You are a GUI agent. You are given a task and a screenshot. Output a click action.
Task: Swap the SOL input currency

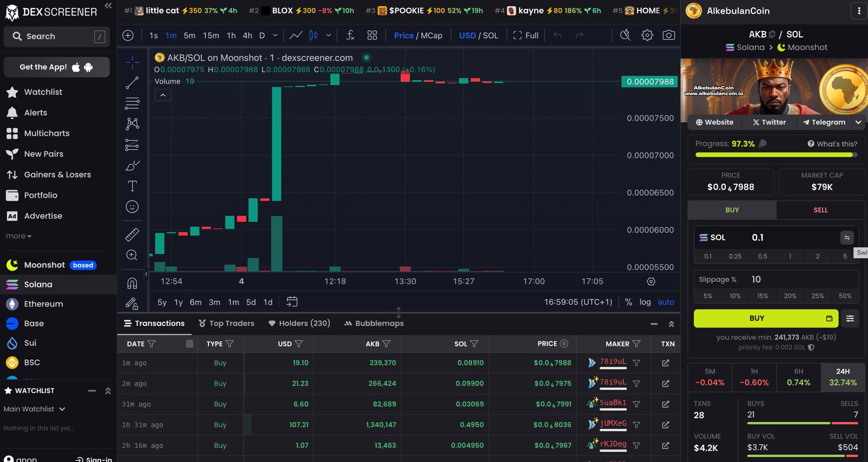tap(847, 238)
